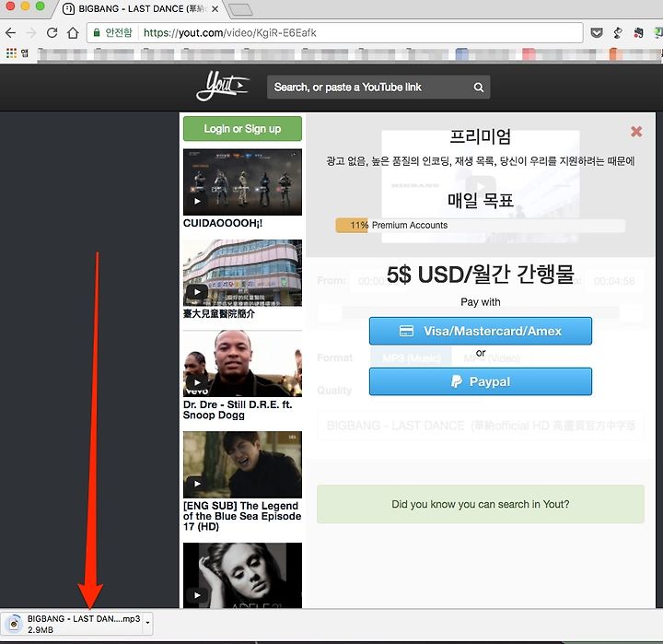
Task: Click the mp3 file icon in download bar
Action: pos(14,624)
